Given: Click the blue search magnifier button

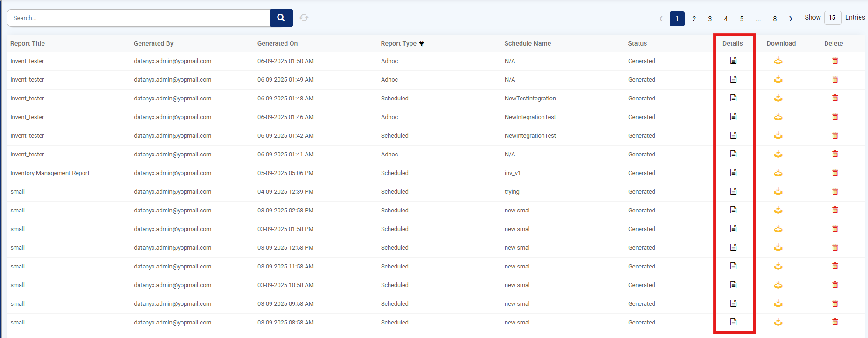Looking at the screenshot, I should [281, 18].
